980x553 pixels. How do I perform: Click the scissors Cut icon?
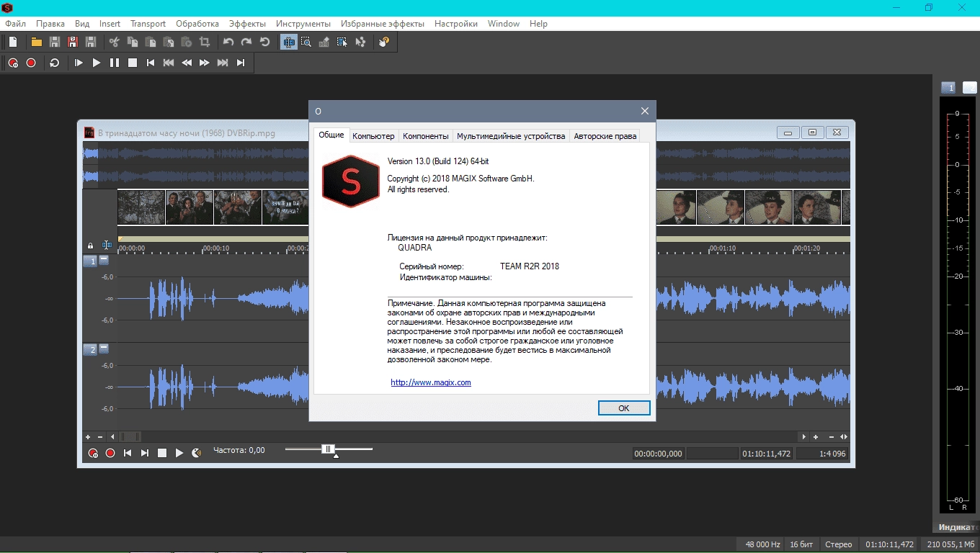point(114,42)
